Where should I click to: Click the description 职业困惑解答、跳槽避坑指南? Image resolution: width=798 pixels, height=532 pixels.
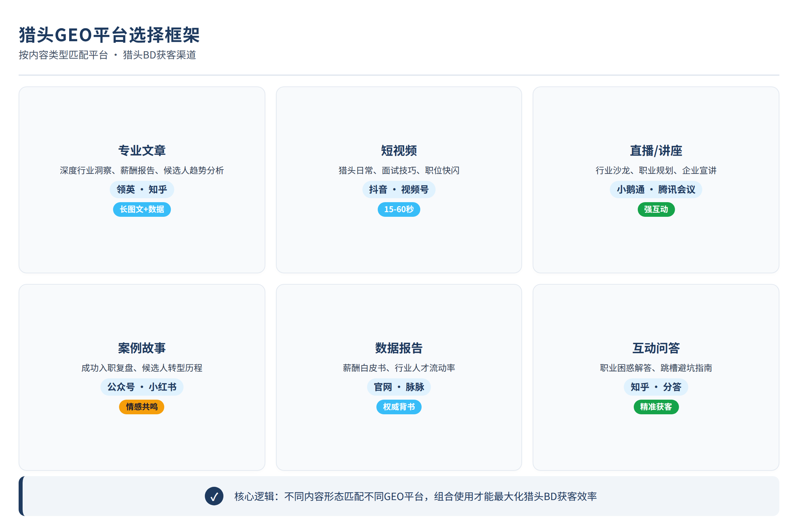(656, 368)
